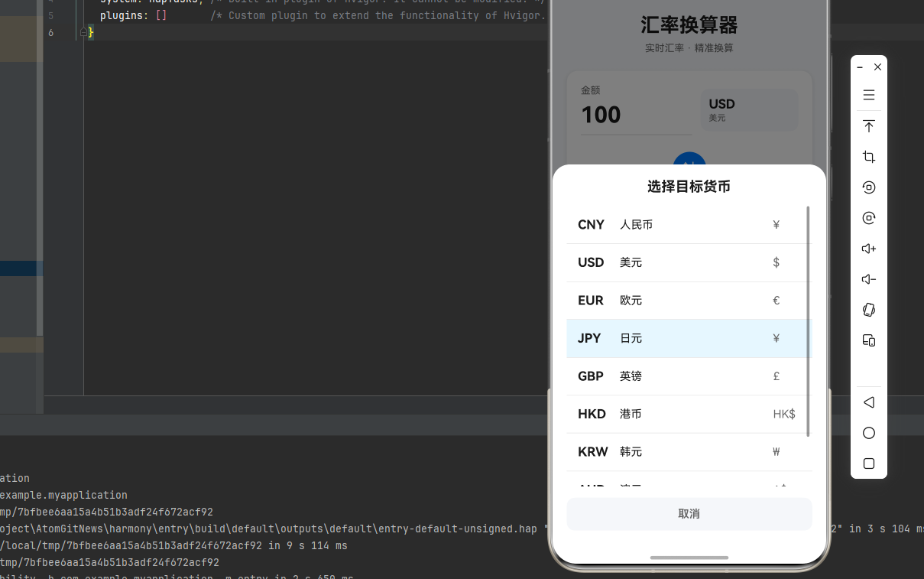Tap the bottom gesture bar of the phone
The width and height of the screenshot is (924, 579).
(x=689, y=558)
